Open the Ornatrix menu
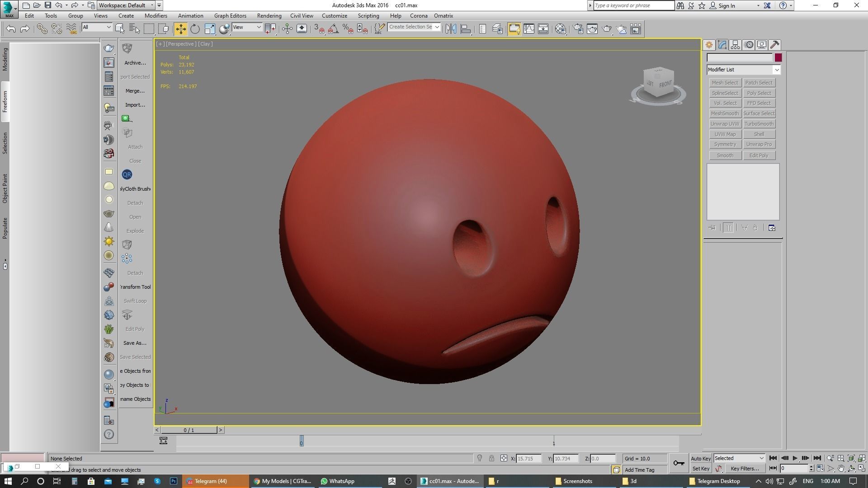 pyautogui.click(x=443, y=16)
